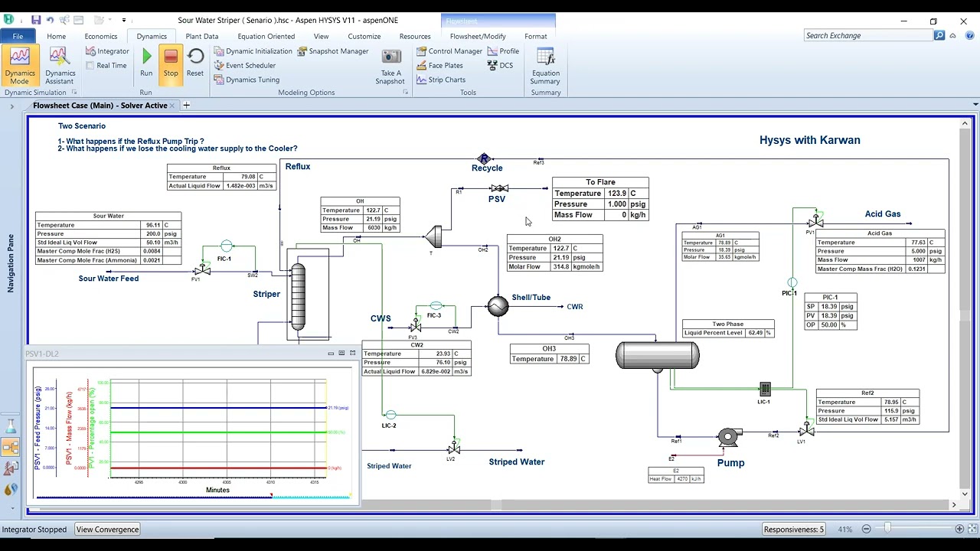Click the Responsiveness: 5 indicator
The image size is (980, 551).
pos(794,529)
